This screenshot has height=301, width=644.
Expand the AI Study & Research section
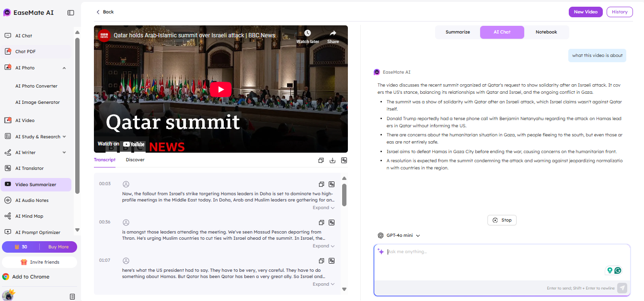point(64,136)
